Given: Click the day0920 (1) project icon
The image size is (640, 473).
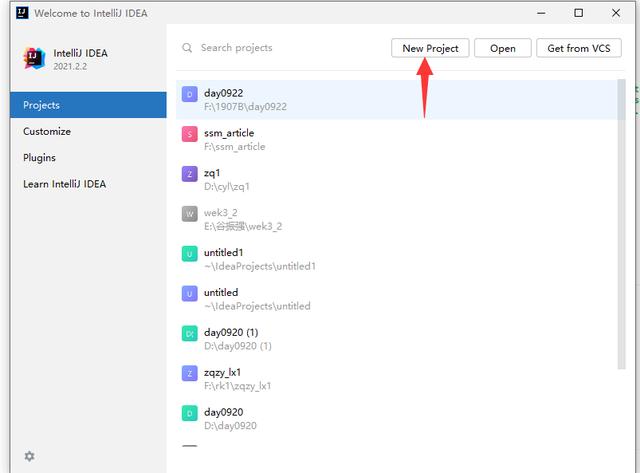Looking at the screenshot, I should [x=189, y=334].
